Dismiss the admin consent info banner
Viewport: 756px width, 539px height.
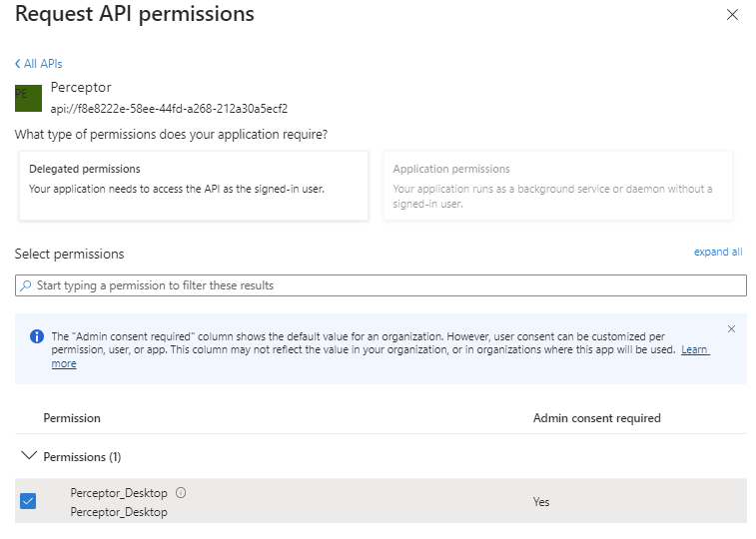pyautogui.click(x=731, y=329)
